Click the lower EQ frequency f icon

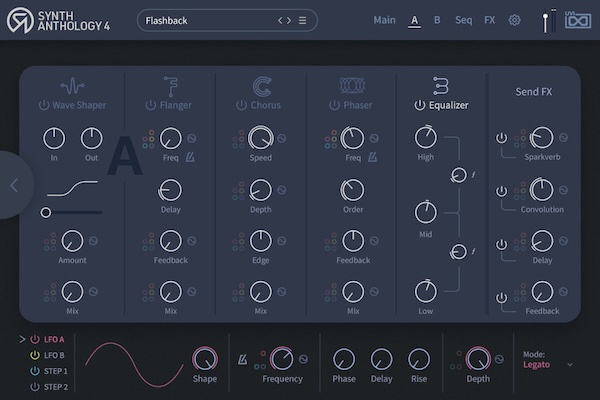[x=473, y=251]
